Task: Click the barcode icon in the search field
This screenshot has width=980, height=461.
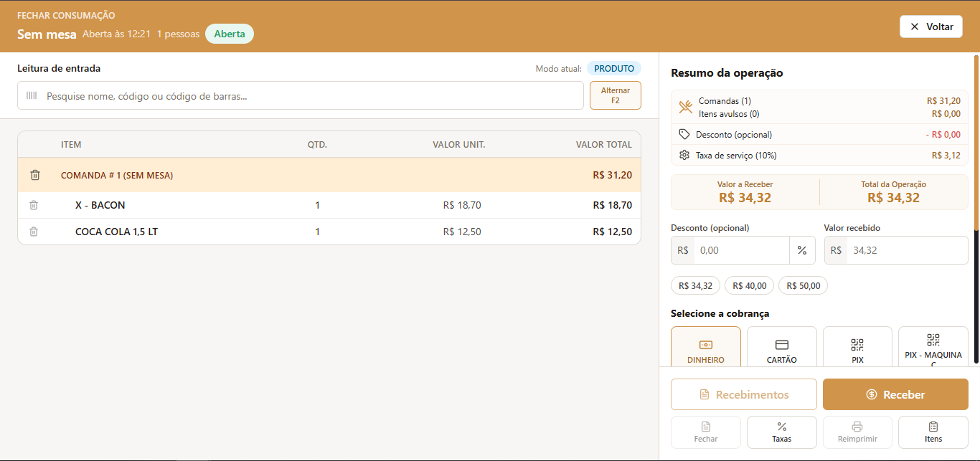Action: tap(32, 95)
